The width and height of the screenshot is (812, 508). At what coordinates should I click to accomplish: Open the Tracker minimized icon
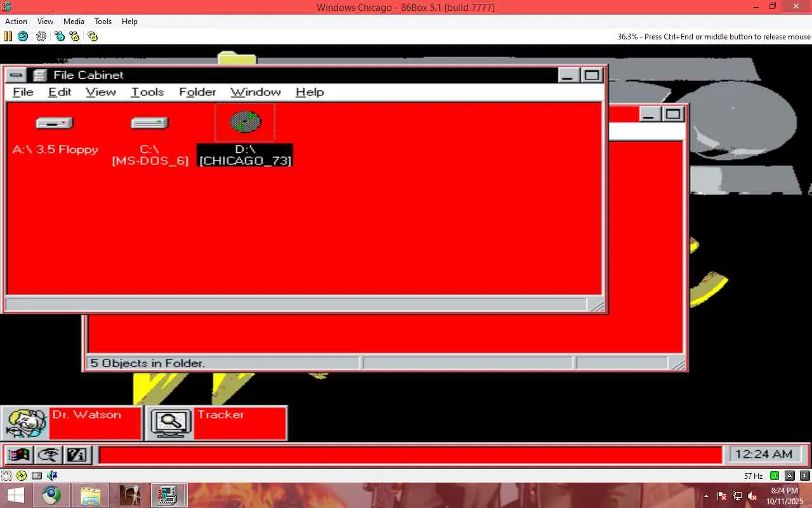pyautogui.click(x=170, y=424)
